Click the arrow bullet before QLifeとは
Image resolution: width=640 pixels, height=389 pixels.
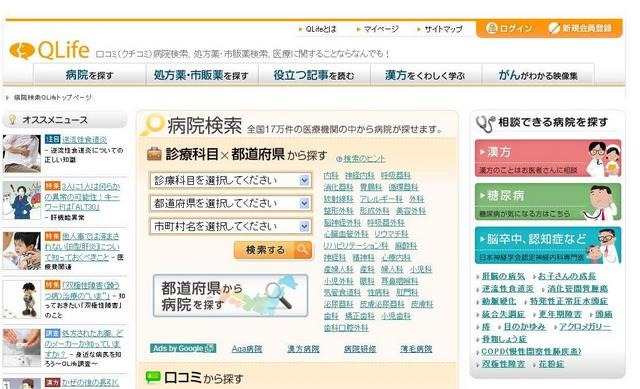click(x=301, y=29)
